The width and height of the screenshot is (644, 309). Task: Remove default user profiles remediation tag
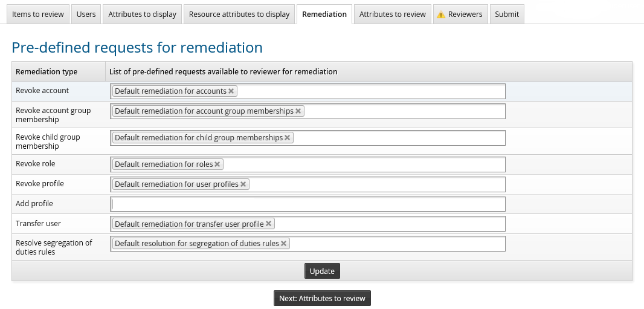tap(243, 184)
